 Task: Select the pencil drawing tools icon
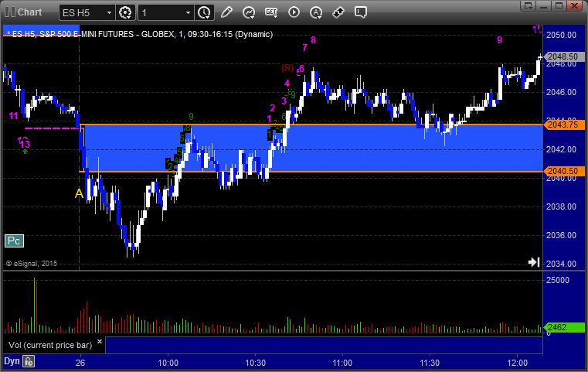(x=226, y=12)
